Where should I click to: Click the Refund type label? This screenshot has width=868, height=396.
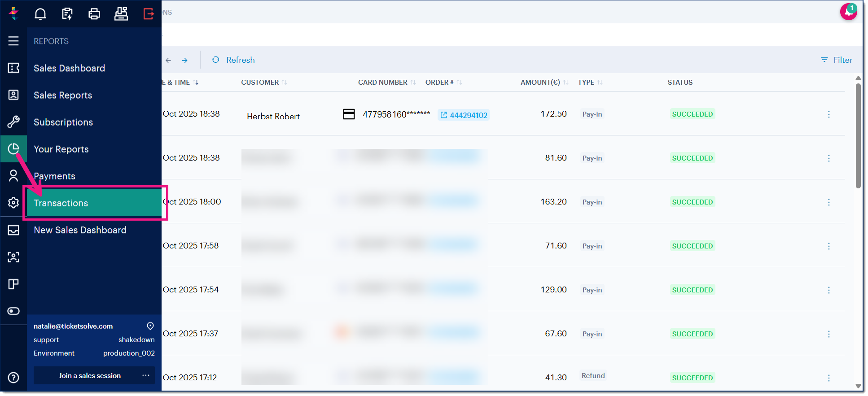[593, 376]
